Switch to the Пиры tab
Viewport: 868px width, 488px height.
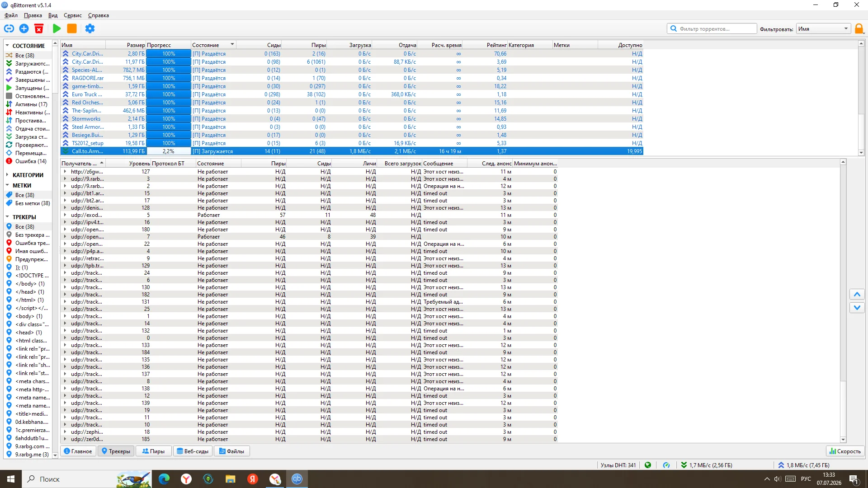(x=153, y=451)
